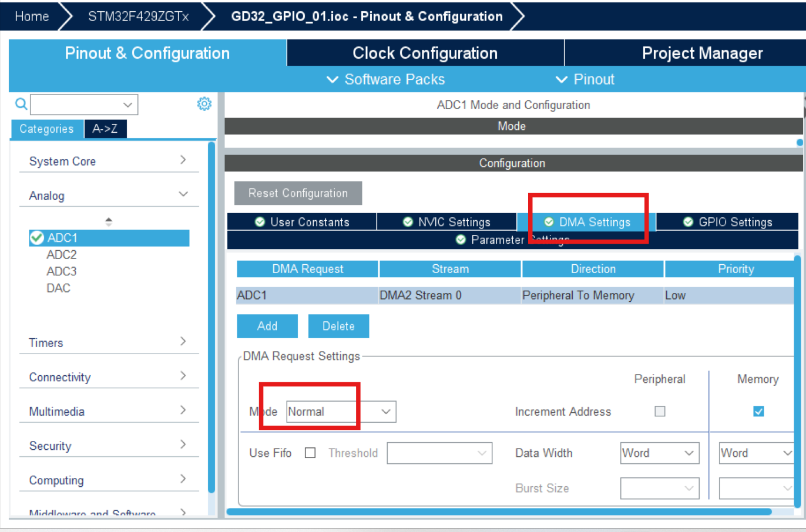Click the DMA Request column header
The height and width of the screenshot is (532, 806).
[308, 269]
